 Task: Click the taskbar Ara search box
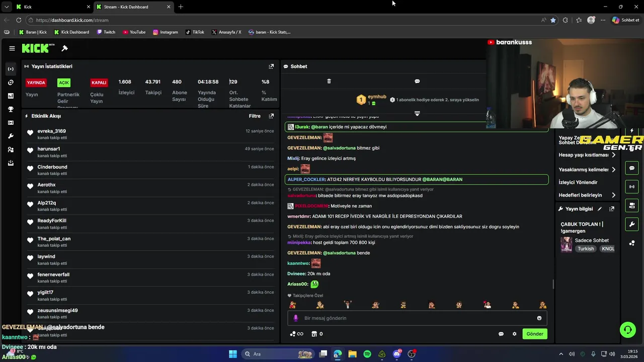point(278,354)
